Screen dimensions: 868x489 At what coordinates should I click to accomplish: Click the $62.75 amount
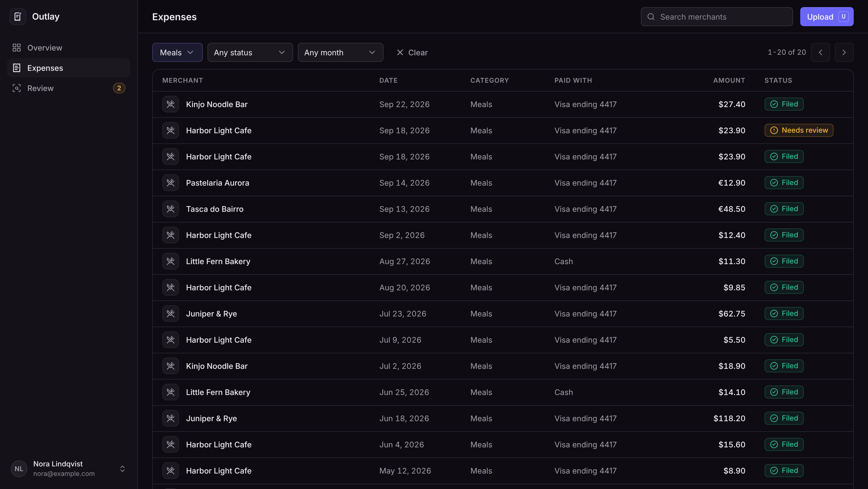732,314
